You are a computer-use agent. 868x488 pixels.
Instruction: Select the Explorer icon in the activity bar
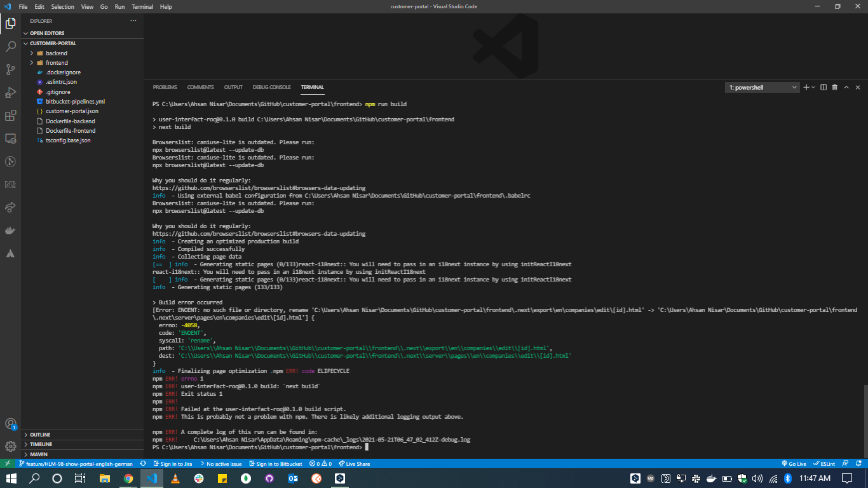tap(10, 24)
